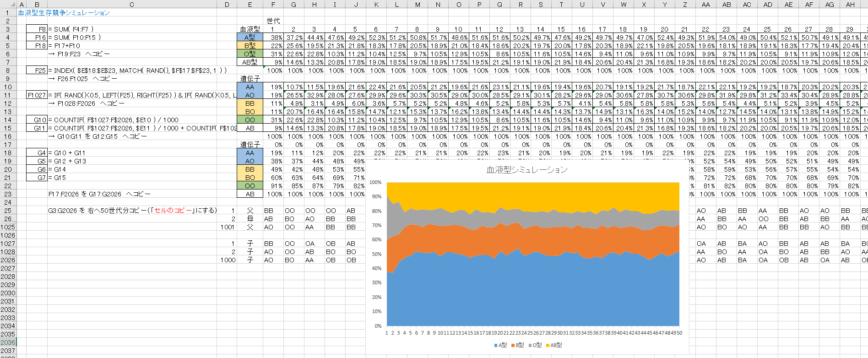
Task: Select the boxed F8 reference cell
Action: [37, 29]
